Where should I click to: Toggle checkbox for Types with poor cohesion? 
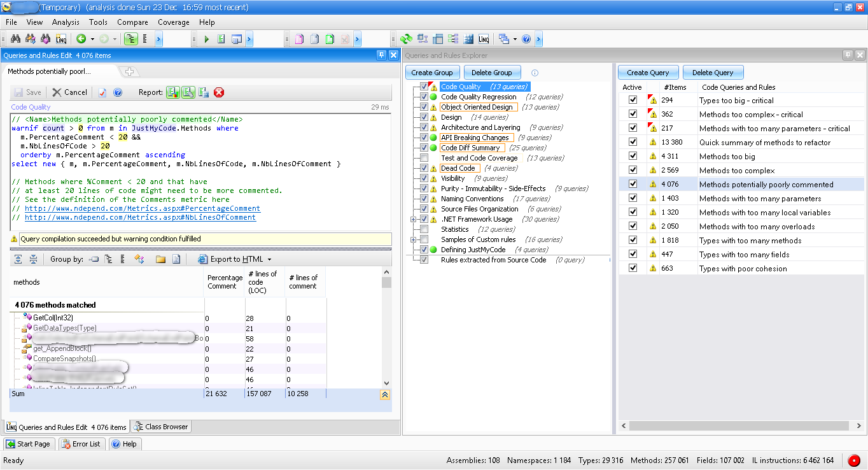[633, 268]
